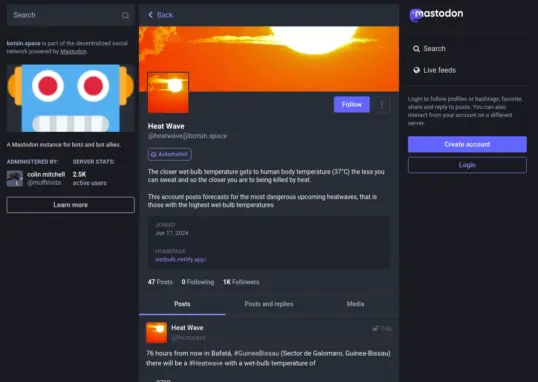Open the Mastodon logo home link
Image resolution: width=538 pixels, height=382 pixels.
[436, 14]
